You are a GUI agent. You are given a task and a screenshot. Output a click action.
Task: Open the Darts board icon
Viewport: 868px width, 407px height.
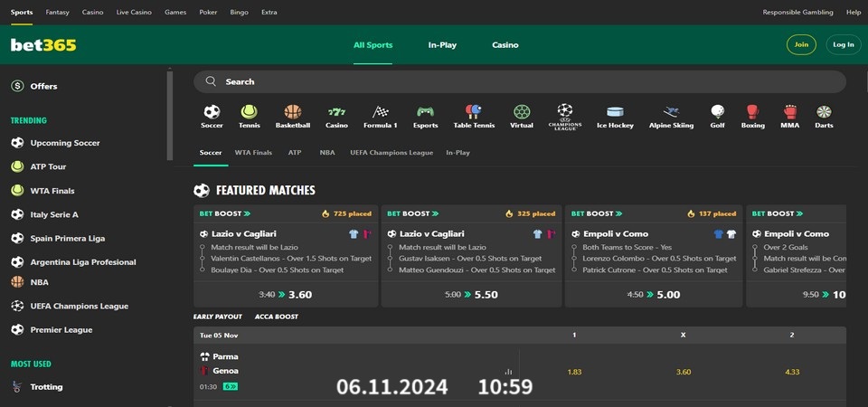pyautogui.click(x=824, y=112)
